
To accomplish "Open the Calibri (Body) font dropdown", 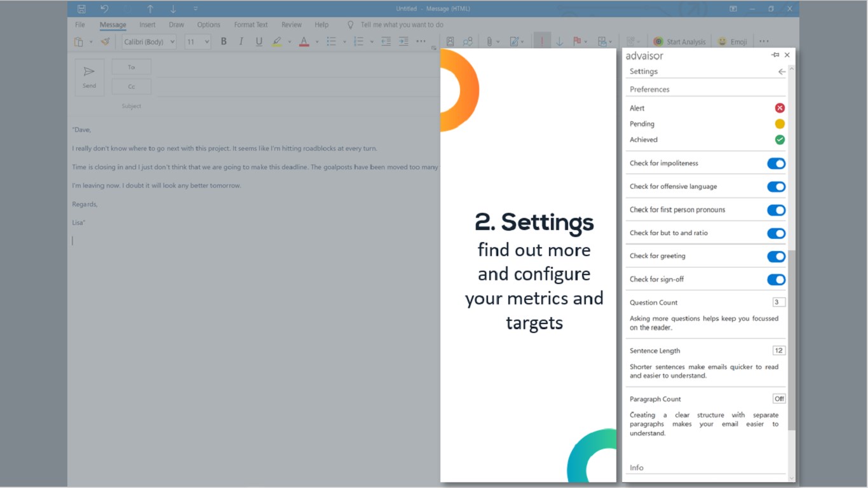I will [x=149, y=42].
